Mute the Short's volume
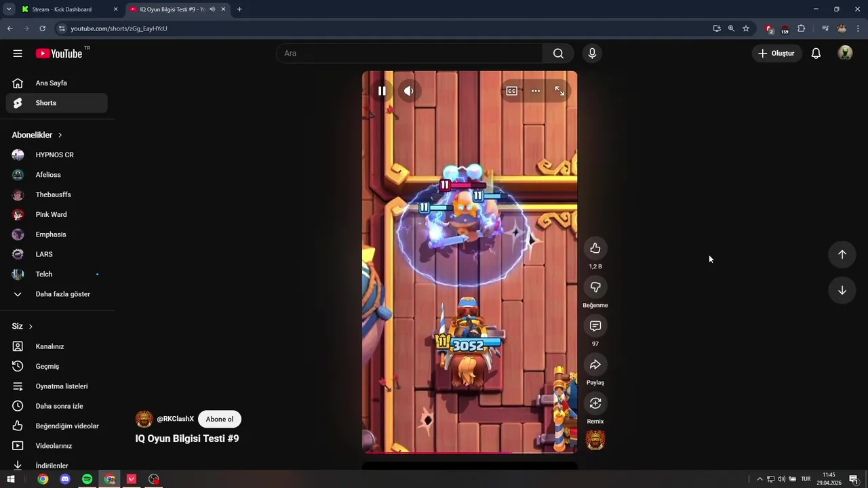 (409, 91)
